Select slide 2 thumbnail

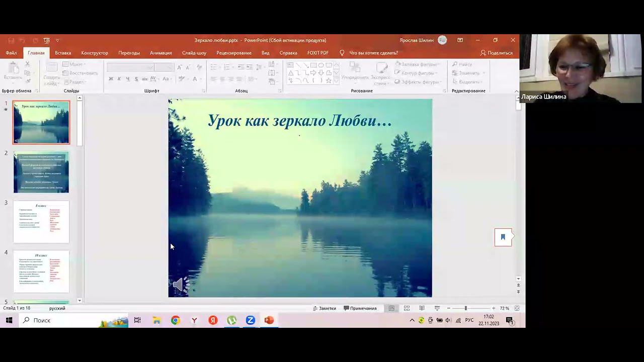coord(41,172)
